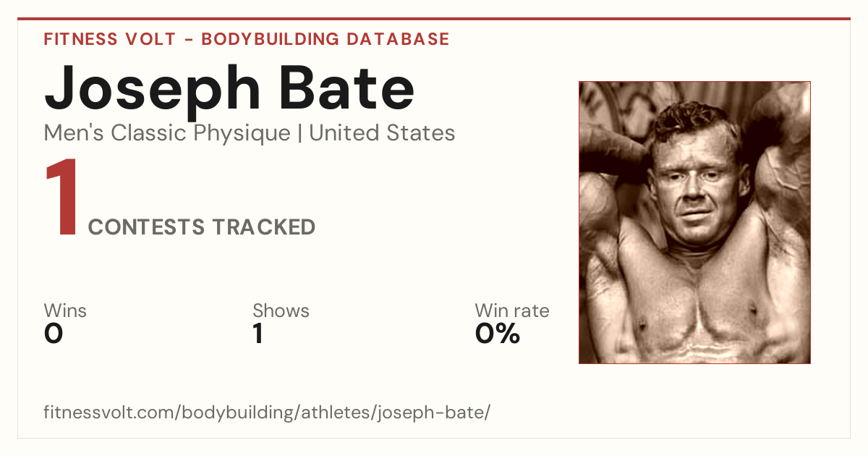Click the Shows value 1
This screenshot has height=456, width=868.
[258, 334]
